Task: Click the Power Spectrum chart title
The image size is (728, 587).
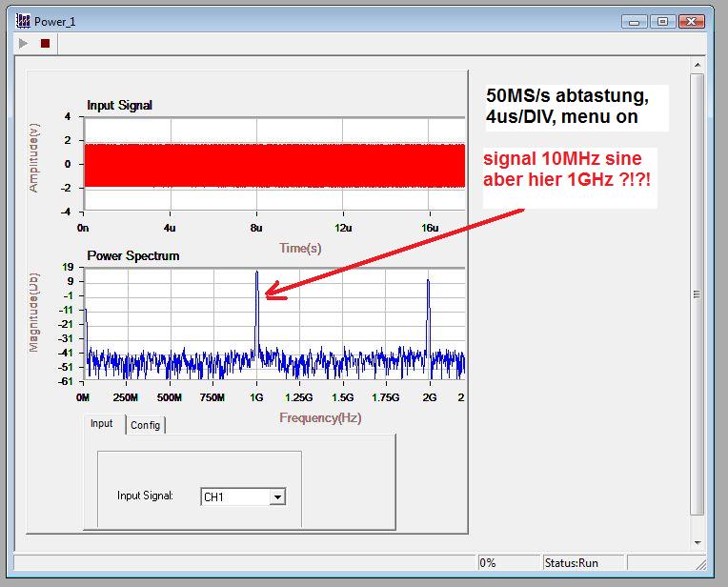Action: coord(133,256)
